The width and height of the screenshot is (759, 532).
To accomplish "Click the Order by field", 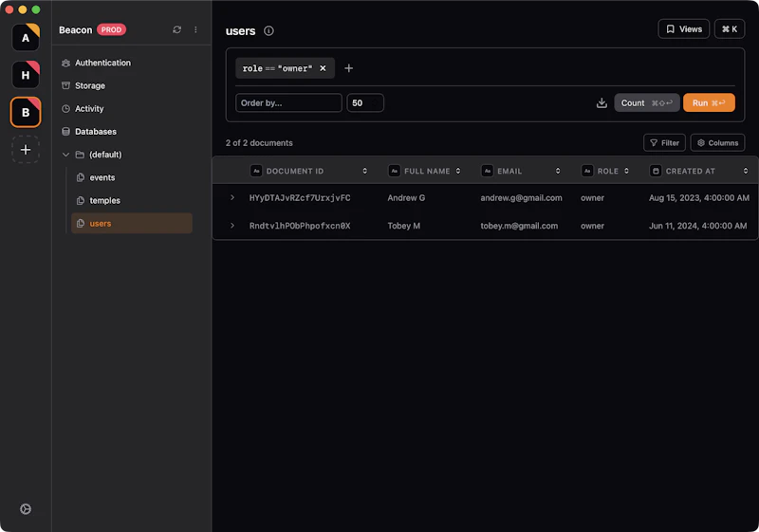I will pos(288,103).
